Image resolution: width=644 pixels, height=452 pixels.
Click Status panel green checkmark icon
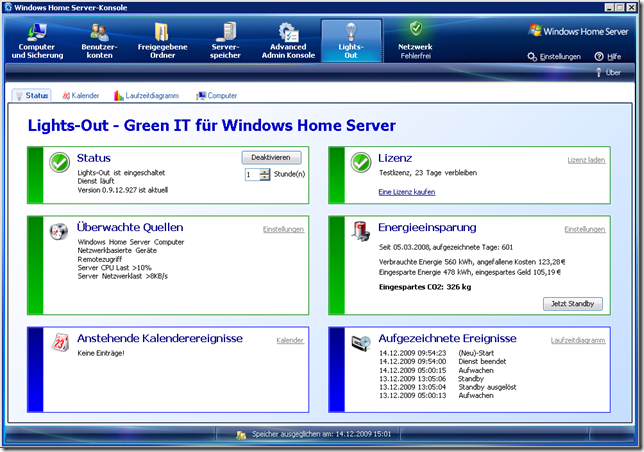(x=60, y=163)
